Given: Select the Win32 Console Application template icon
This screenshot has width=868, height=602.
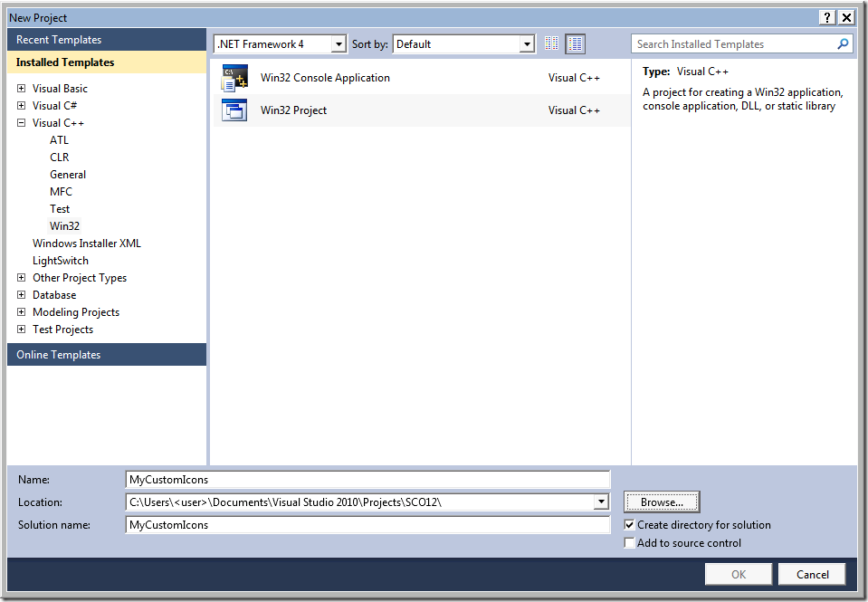Looking at the screenshot, I should coord(234,76).
